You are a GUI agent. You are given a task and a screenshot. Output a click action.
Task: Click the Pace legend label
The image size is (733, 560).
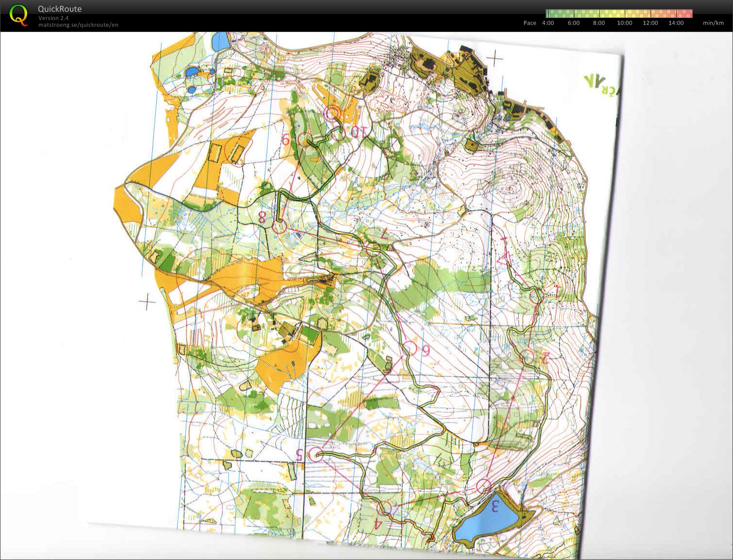coord(530,23)
